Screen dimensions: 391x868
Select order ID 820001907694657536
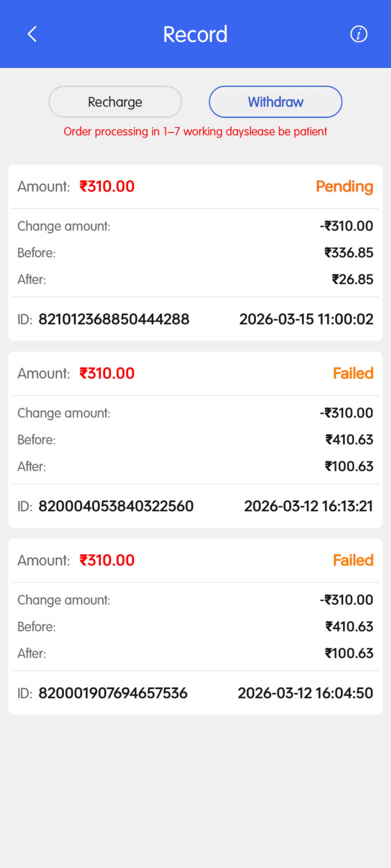pos(113,693)
